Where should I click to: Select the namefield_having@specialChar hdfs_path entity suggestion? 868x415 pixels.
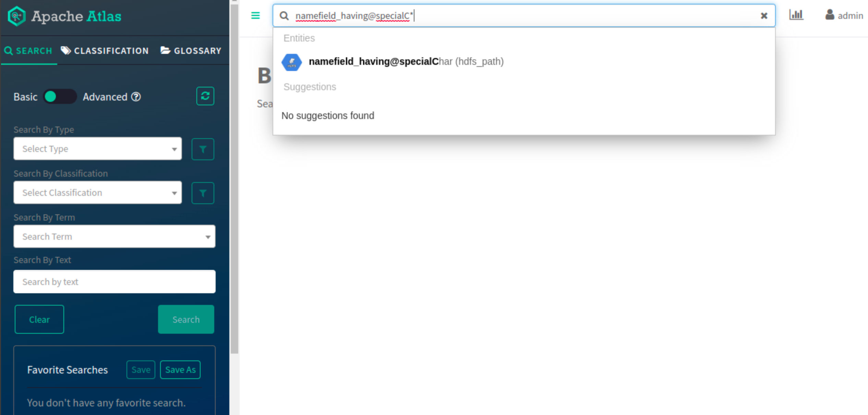(x=406, y=62)
